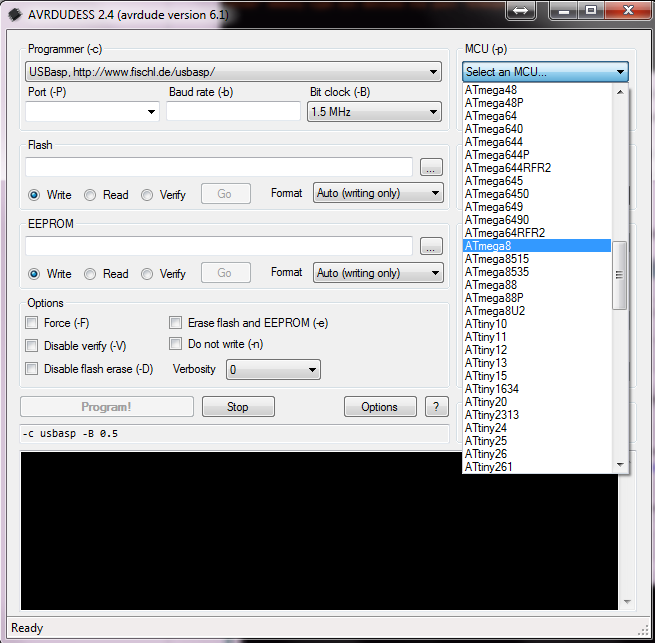Select Flash Read radio button
This screenshot has height=643, width=655.
pos(90,195)
